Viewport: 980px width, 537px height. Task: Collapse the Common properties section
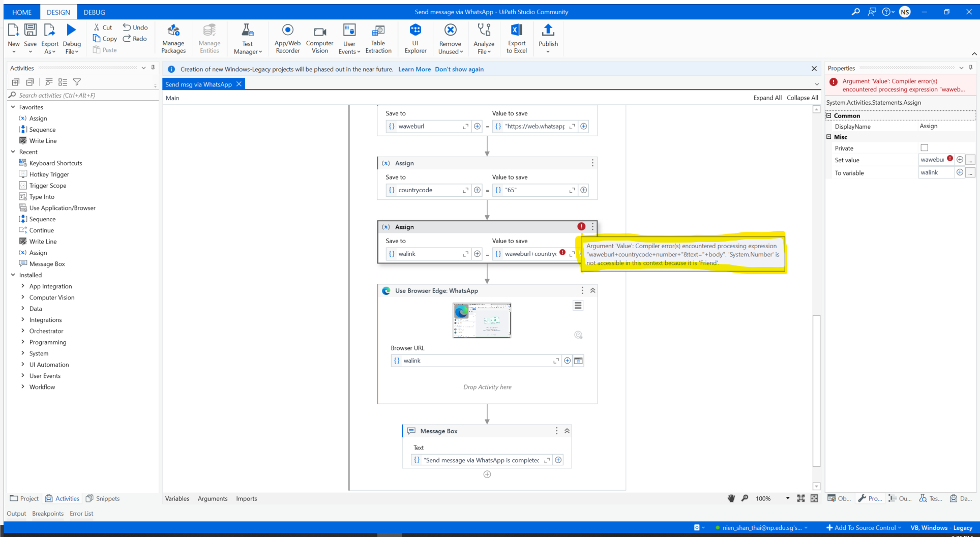[829, 116]
